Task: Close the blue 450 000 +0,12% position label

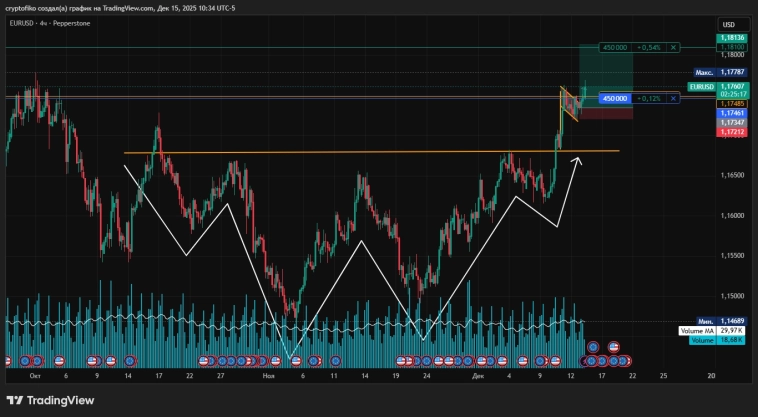Action: [x=673, y=99]
